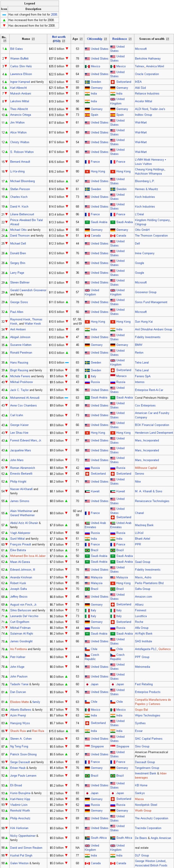Open the Associated British Foods link

pyautogui.click(x=151, y=865)
